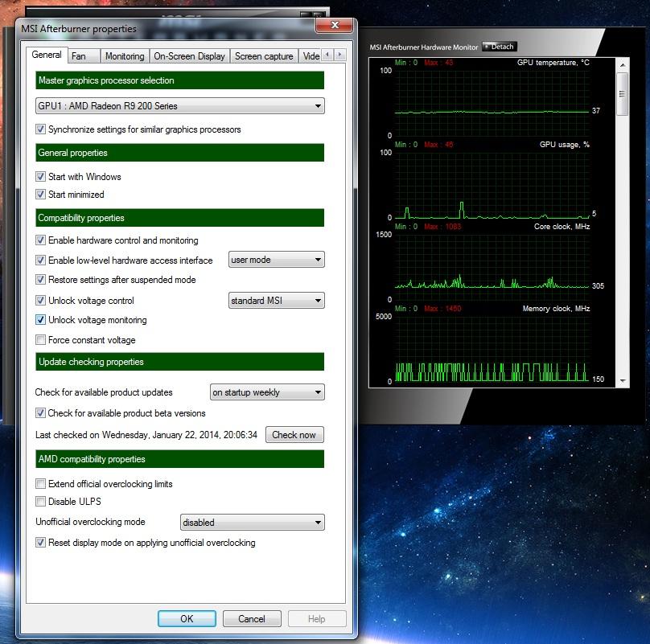Click hardware monitor scrollbar down arrow
The height and width of the screenshot is (644, 650).
pyautogui.click(x=622, y=380)
